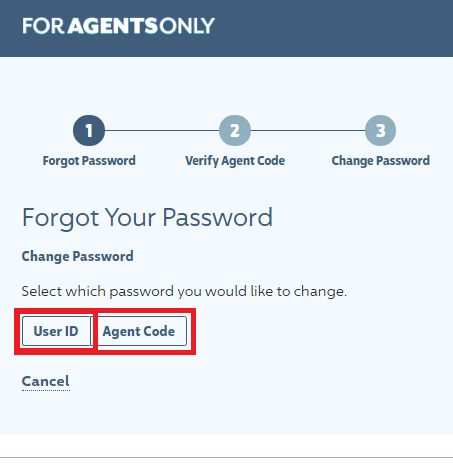Click the white footer strip below the form panel
453x467 pixels.
tap(226, 446)
